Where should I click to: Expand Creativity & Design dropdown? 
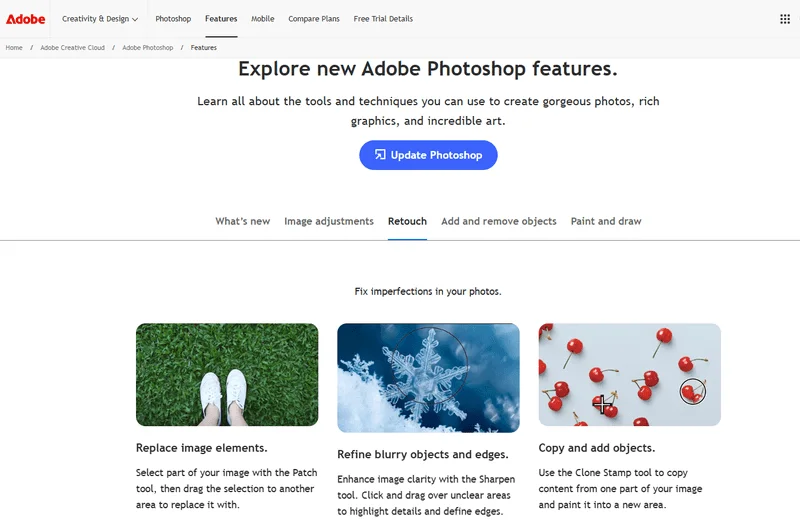pos(100,19)
